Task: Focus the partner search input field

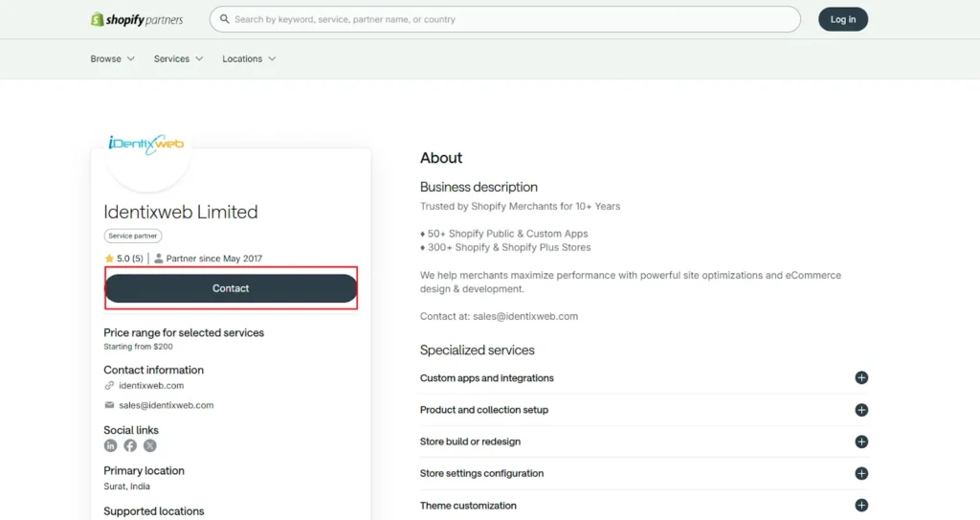Action: click(505, 19)
